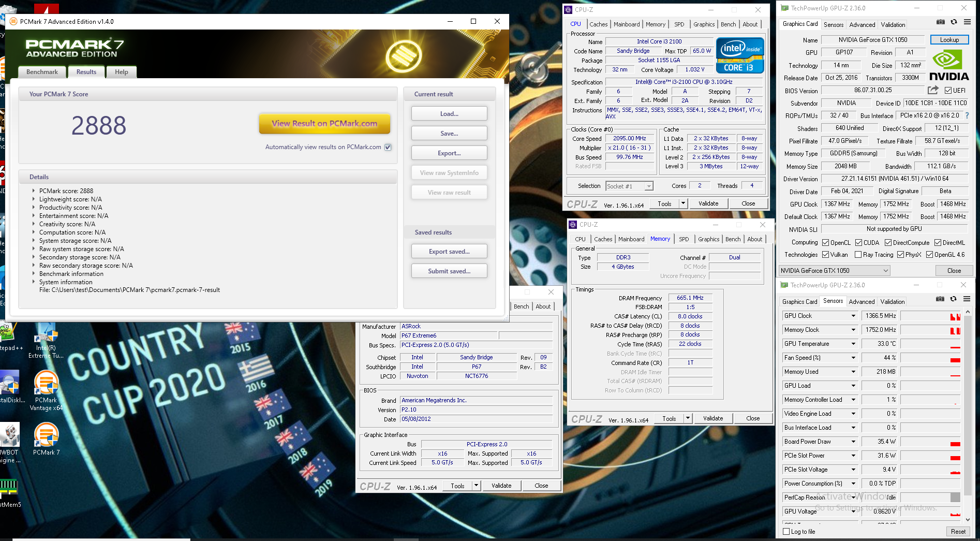The height and width of the screenshot is (541, 980).
Task: Click the Bus Interface question mark icon
Action: pyautogui.click(x=967, y=115)
